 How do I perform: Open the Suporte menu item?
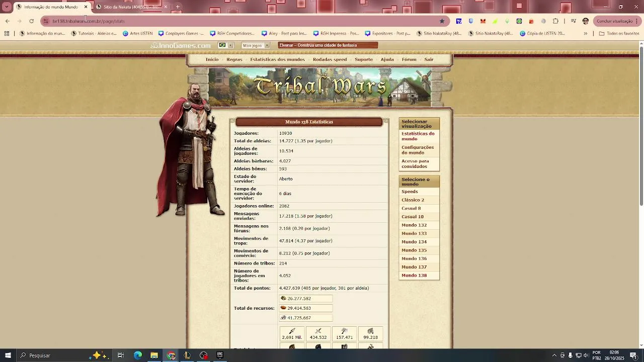[364, 59]
